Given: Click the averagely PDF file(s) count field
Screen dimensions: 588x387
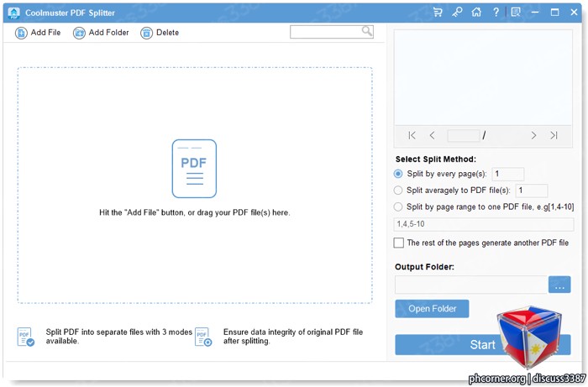Looking at the screenshot, I should [532, 191].
